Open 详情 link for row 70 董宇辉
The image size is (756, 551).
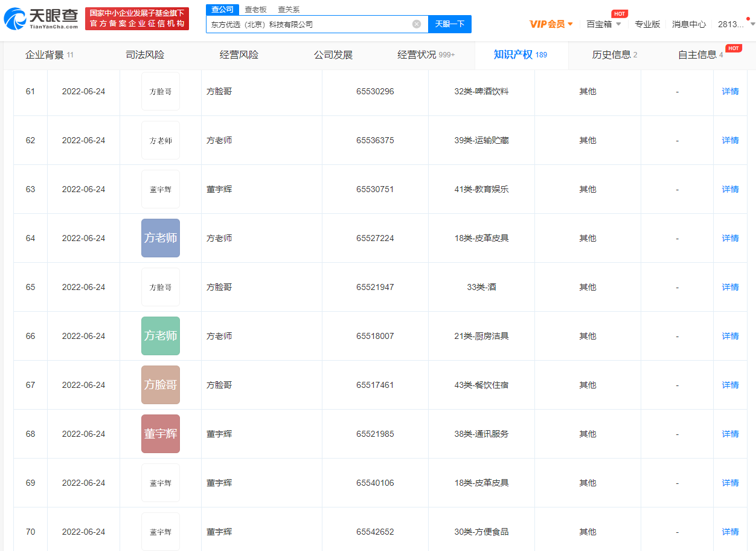(730, 532)
